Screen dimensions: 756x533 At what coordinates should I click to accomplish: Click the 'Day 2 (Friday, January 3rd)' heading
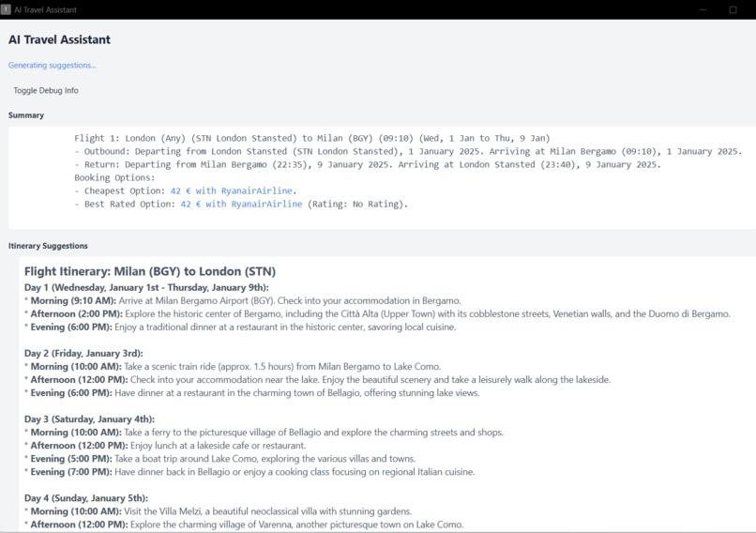(83, 353)
